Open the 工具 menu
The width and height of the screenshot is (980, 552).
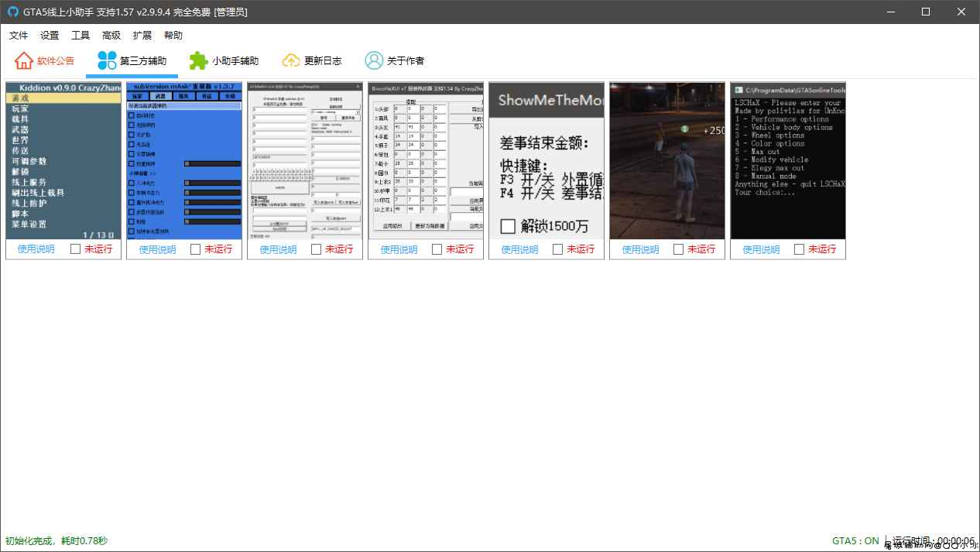point(81,36)
